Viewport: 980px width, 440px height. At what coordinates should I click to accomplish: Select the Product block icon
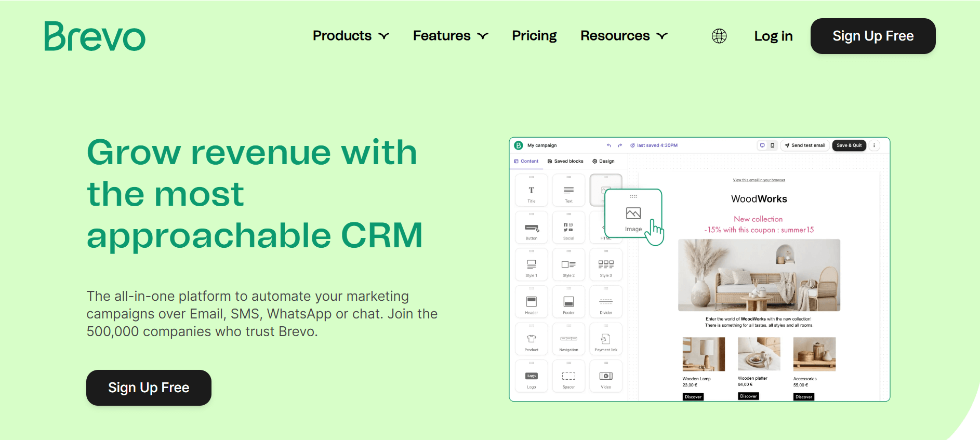point(531,340)
